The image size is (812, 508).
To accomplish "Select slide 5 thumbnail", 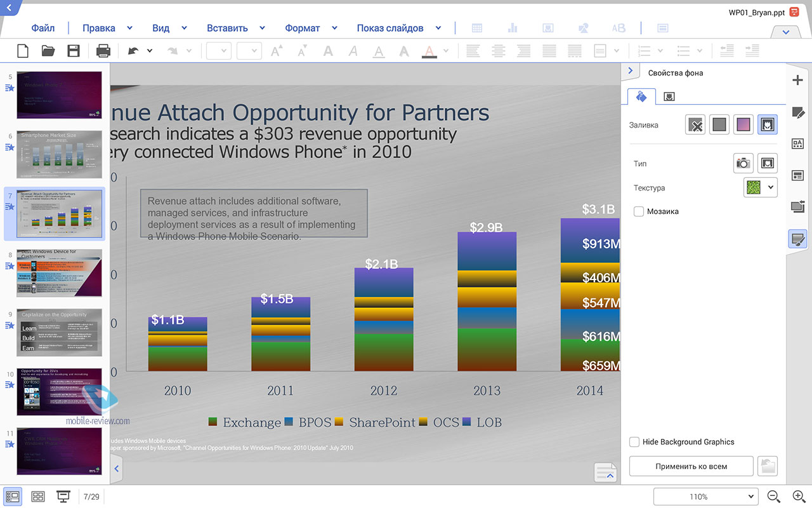I will click(x=59, y=95).
